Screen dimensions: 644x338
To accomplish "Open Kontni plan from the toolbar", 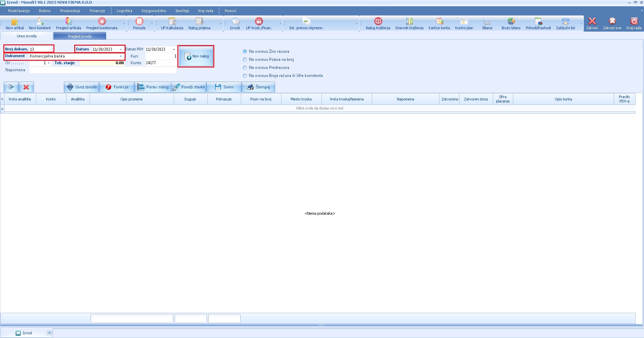I will click(464, 24).
